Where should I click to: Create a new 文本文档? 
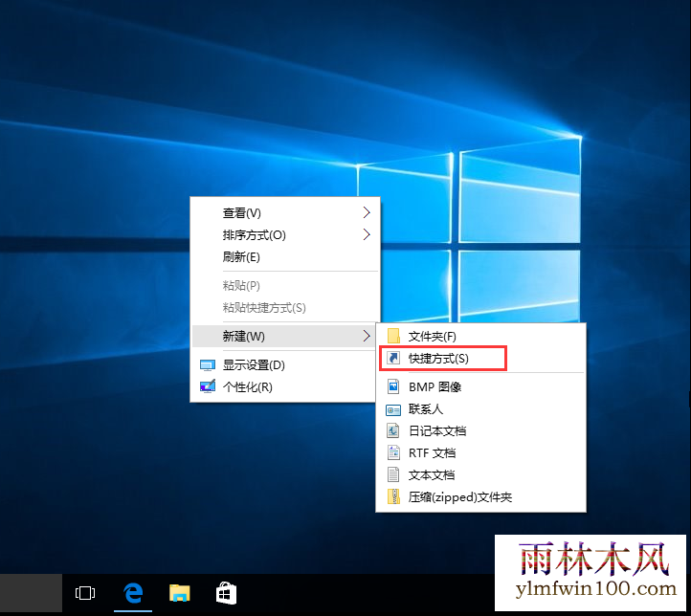click(480, 474)
